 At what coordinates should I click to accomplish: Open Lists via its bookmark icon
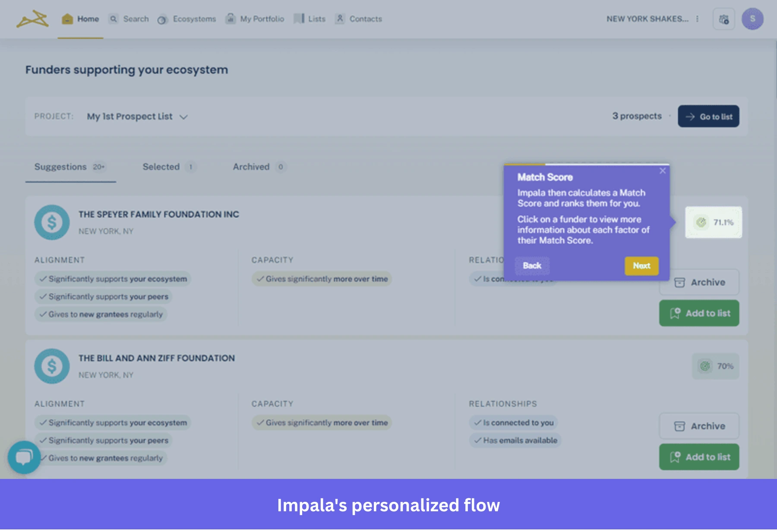pos(299,19)
